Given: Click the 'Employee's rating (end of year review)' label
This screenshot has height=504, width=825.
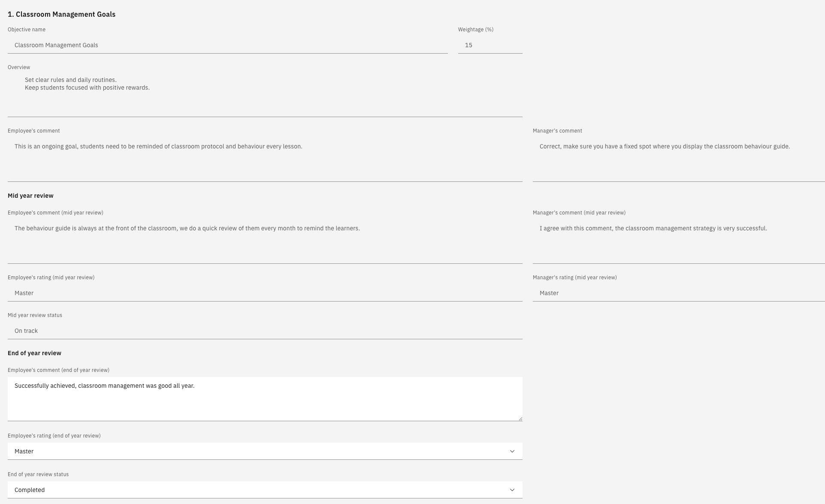Looking at the screenshot, I should click(54, 436).
